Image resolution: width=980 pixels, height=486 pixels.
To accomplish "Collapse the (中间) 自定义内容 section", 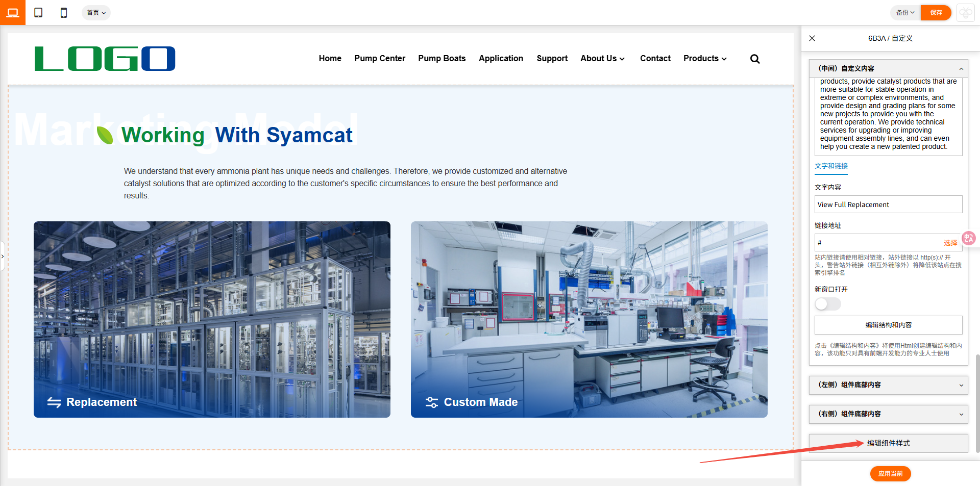I will 889,68.
